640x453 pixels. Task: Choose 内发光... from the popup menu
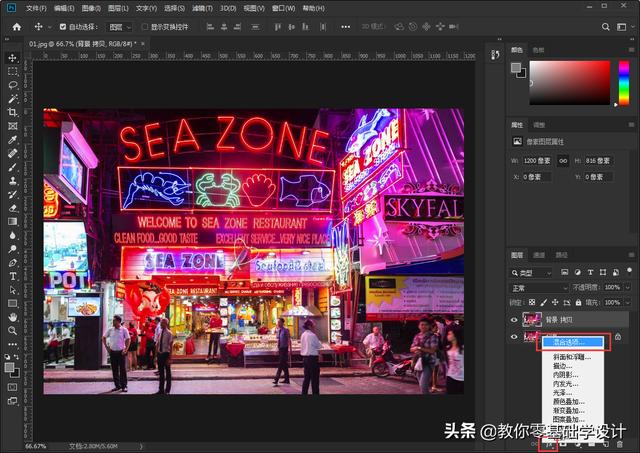[573, 384]
